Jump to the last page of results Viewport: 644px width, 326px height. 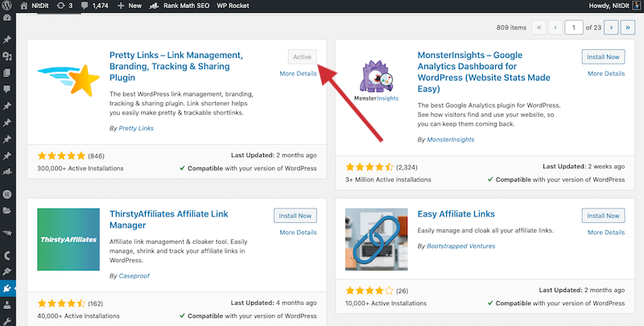(x=628, y=27)
